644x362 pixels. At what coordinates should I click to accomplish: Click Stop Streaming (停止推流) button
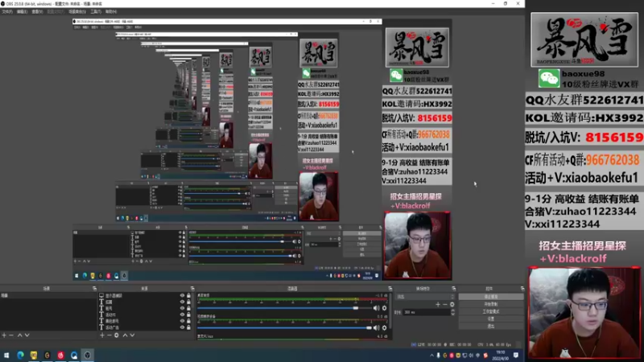tap(491, 296)
